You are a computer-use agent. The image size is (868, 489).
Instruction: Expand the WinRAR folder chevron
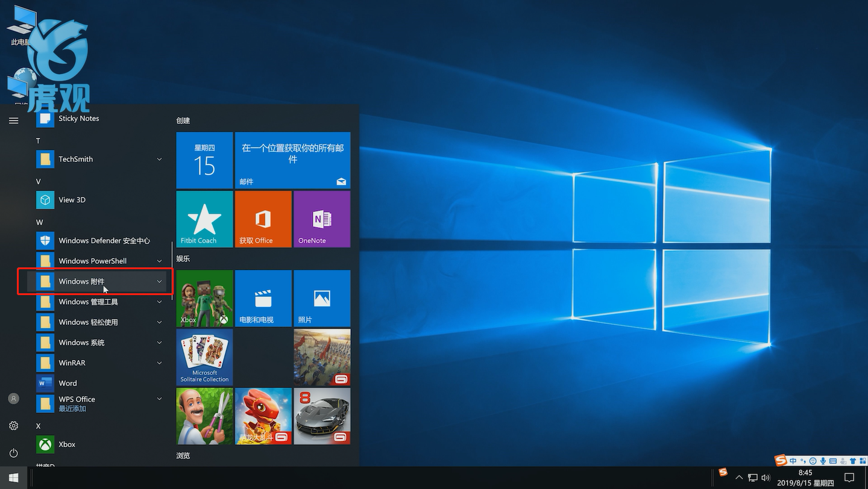coord(159,363)
